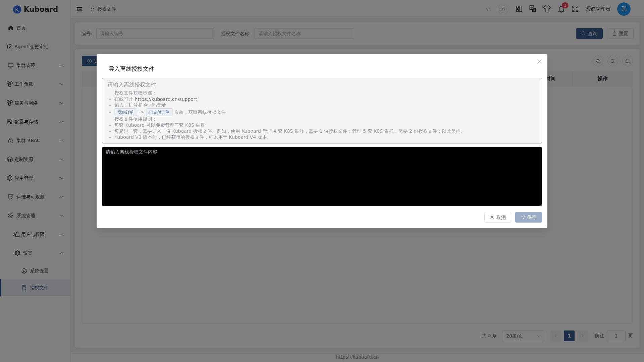Screen dimensions: 644x362
Task: Collapse the 设置 submenu chevron
Action: pos(62,253)
